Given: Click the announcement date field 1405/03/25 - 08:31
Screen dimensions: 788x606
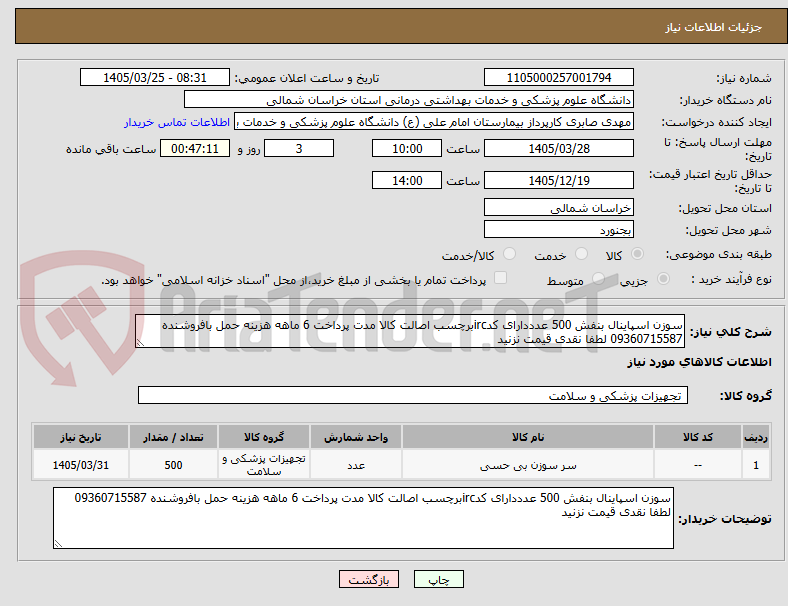Looking at the screenshot, I should click(155, 78).
